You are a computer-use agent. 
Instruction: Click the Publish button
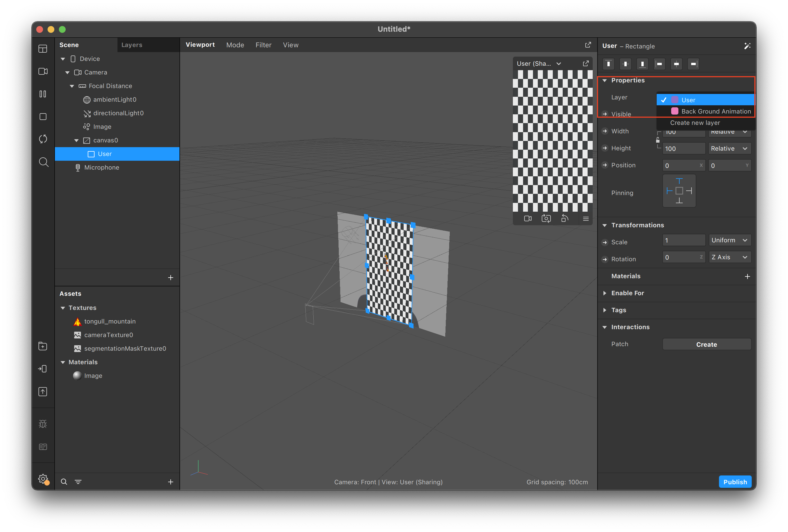[x=735, y=482]
